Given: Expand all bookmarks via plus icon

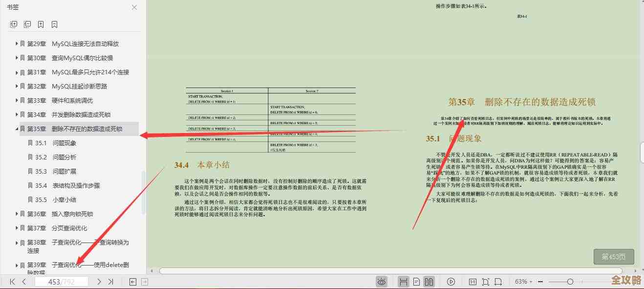Looking at the screenshot, I should pyautogui.click(x=14, y=24).
